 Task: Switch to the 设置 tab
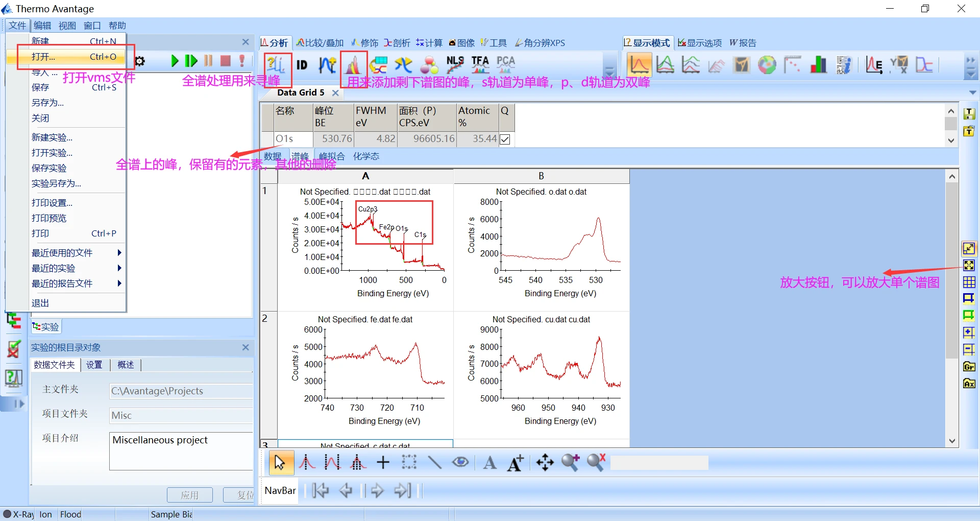(x=94, y=365)
